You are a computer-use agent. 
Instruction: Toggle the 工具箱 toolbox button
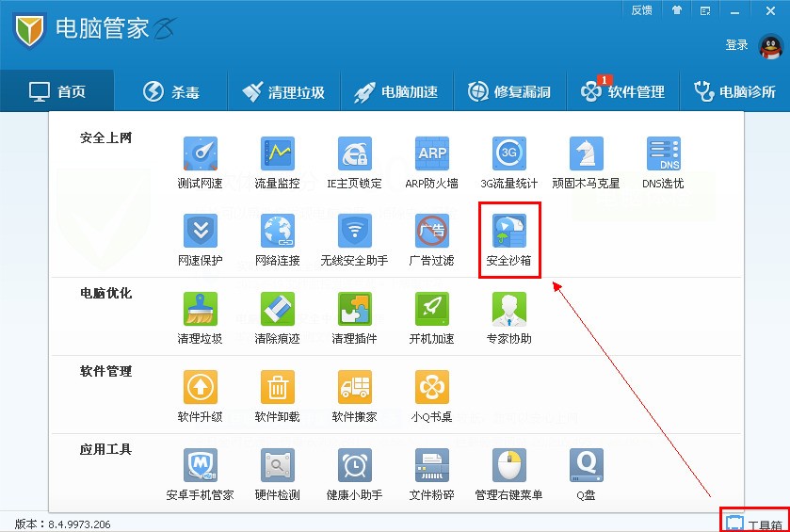(755, 524)
